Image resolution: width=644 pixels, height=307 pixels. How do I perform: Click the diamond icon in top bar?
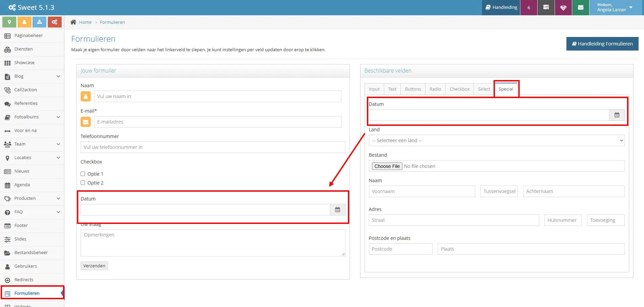pos(563,7)
